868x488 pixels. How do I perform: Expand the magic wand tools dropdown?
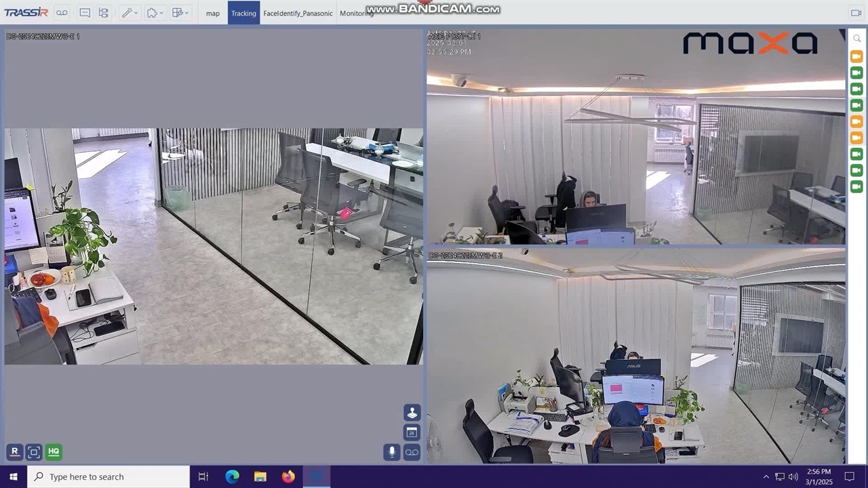130,13
